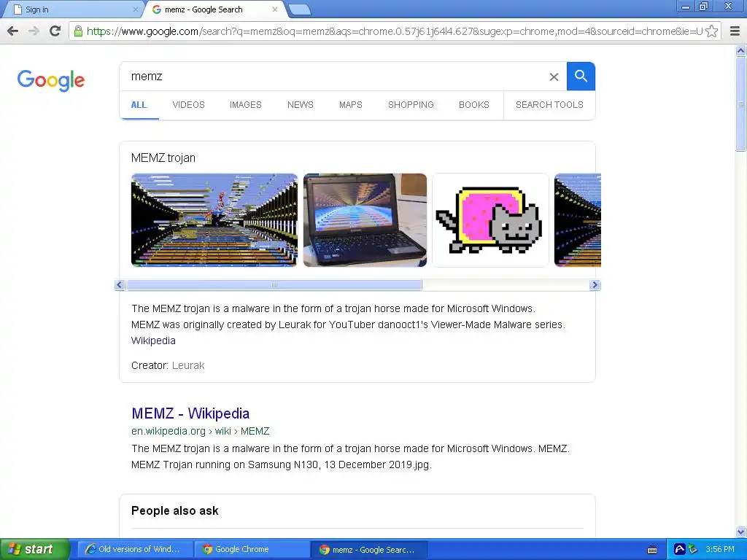
Task: Open the first MEMZ tunnel-effect image
Action: (214, 220)
